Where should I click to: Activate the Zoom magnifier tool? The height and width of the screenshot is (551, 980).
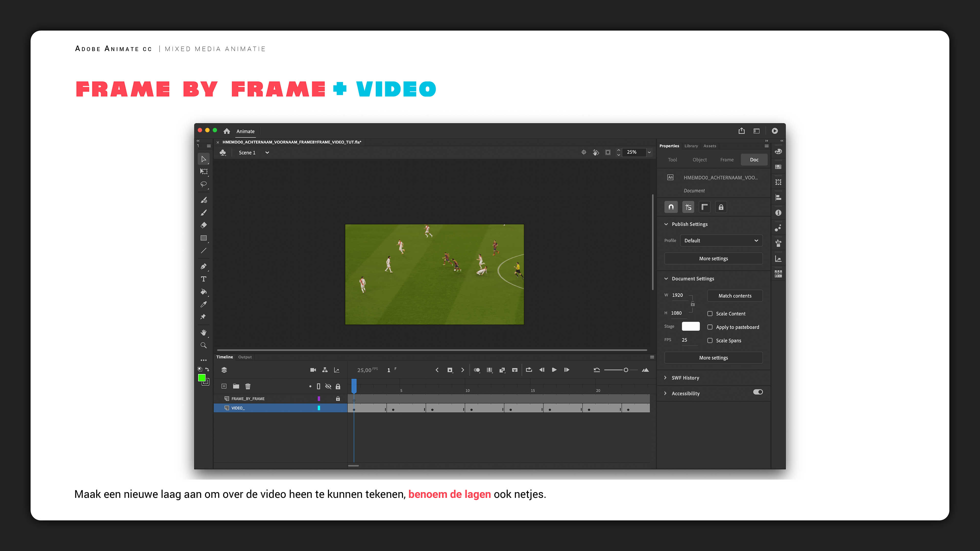click(x=204, y=345)
